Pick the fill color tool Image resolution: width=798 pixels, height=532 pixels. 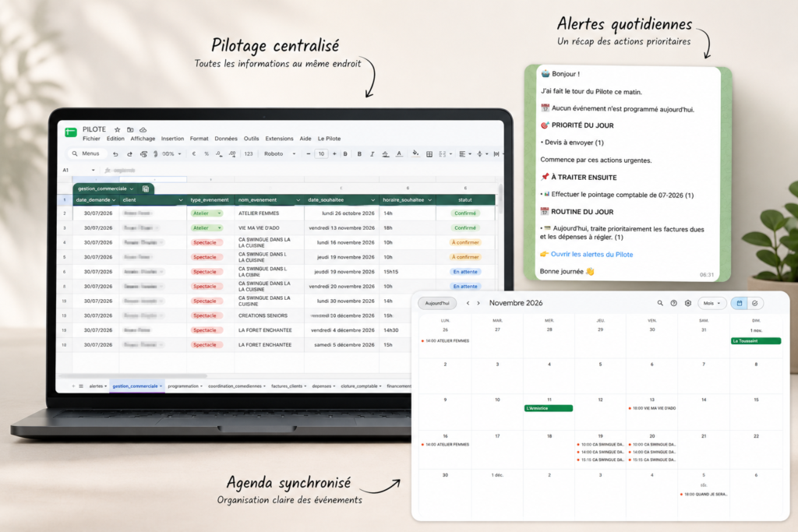(416, 153)
